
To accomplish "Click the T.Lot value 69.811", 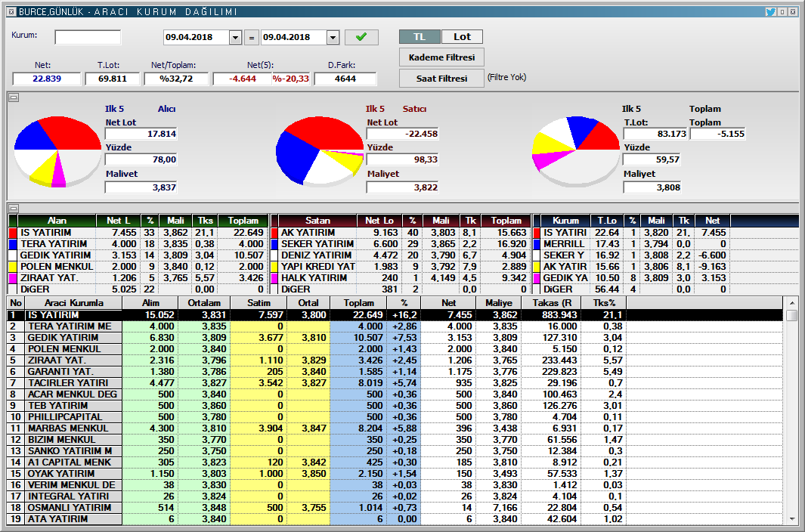I will (x=113, y=79).
